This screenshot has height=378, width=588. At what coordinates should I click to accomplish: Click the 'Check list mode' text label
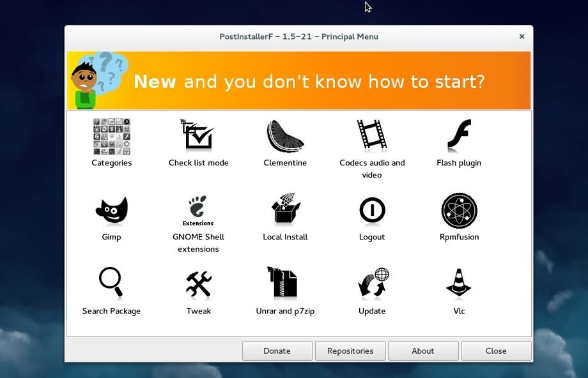(x=198, y=163)
